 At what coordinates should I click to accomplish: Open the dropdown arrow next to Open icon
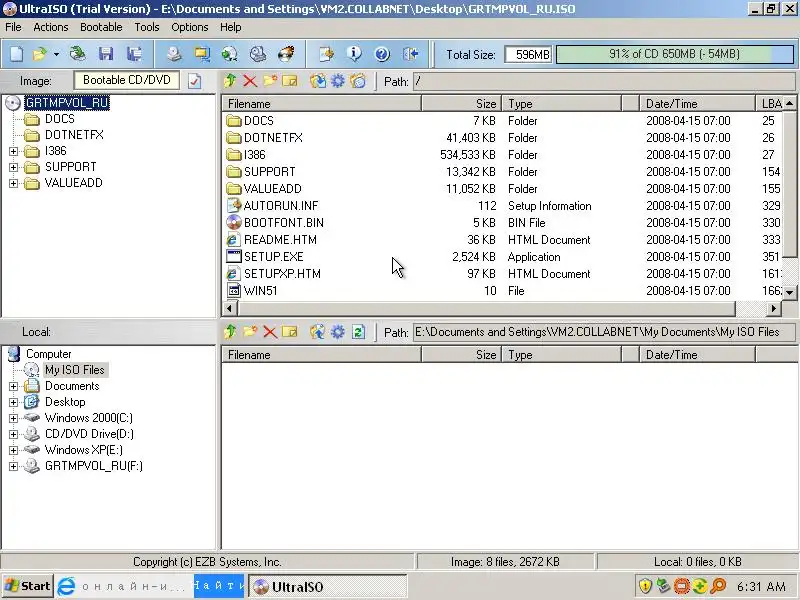coord(56,54)
